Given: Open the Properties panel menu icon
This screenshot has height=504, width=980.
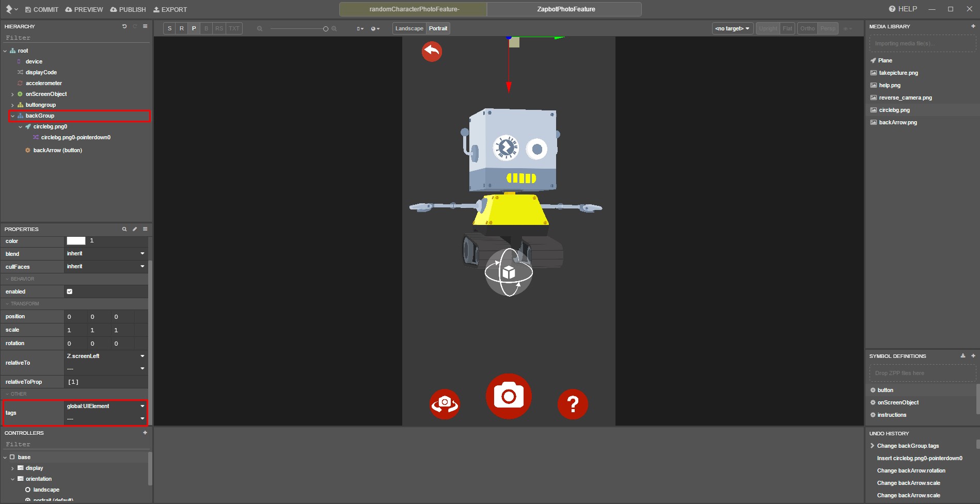Looking at the screenshot, I should point(145,229).
